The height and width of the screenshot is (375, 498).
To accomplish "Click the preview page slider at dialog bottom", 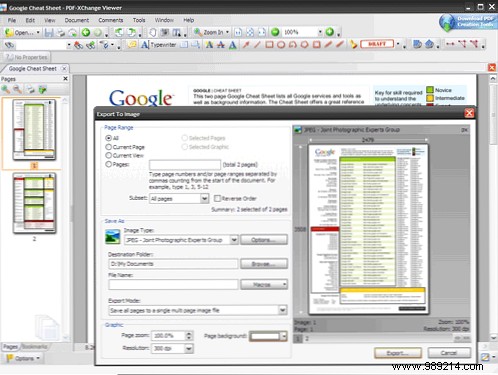I will point(382,339).
